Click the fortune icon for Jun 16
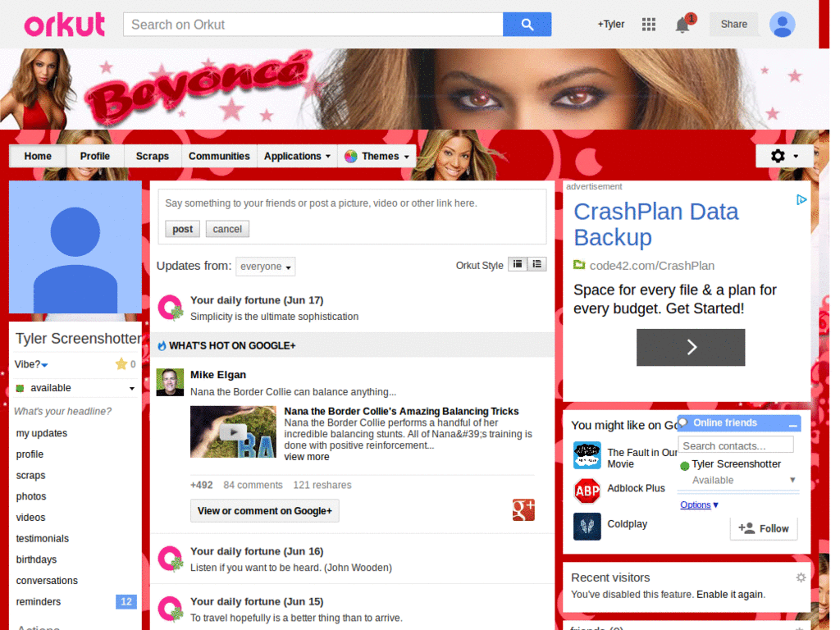This screenshot has width=840, height=630. tap(171, 559)
